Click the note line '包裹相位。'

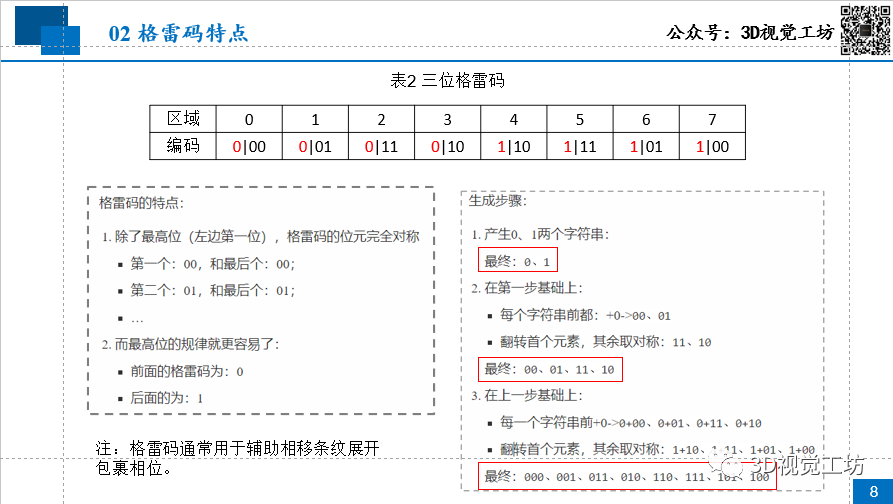pyautogui.click(x=133, y=469)
